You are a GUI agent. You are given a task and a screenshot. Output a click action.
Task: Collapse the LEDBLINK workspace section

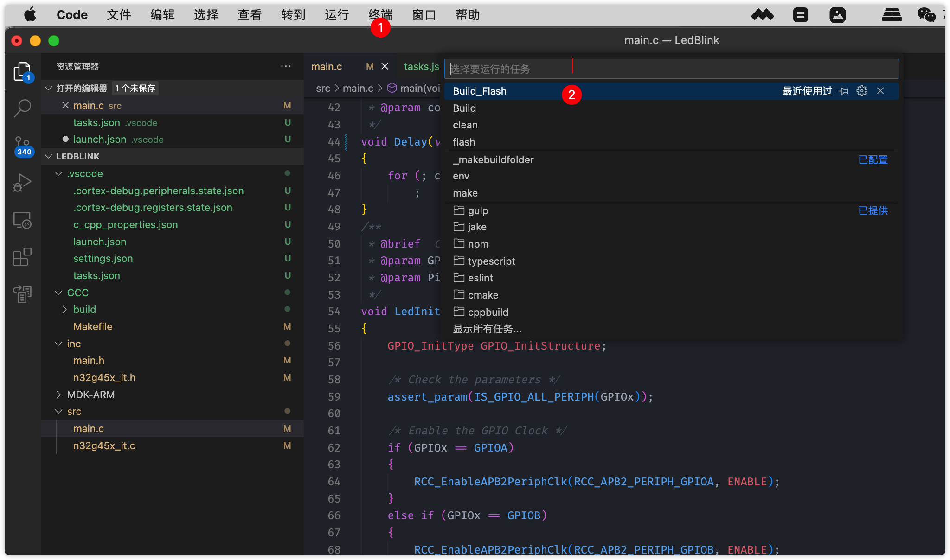pyautogui.click(x=48, y=156)
